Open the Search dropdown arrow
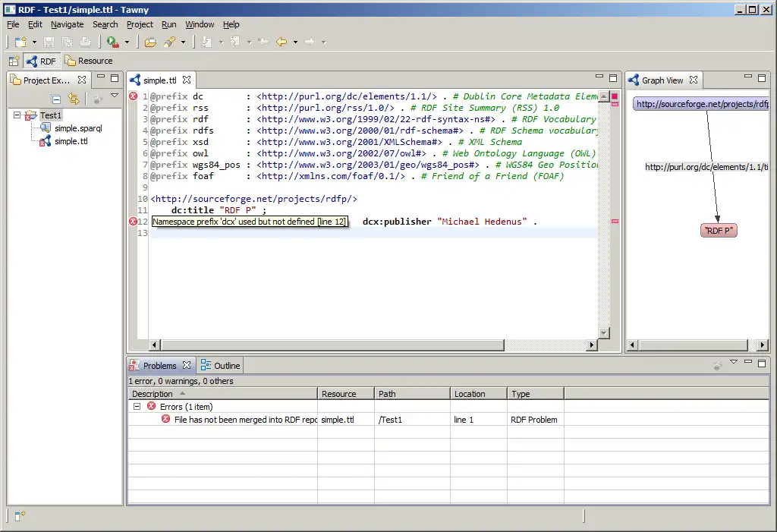The image size is (777, 532). [x=183, y=42]
